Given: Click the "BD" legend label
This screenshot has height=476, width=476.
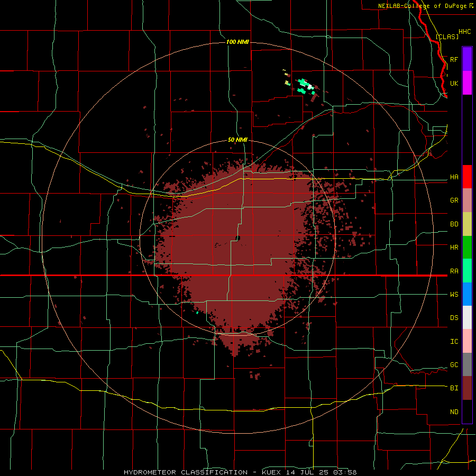Looking at the screenshot, I should click(x=454, y=224).
